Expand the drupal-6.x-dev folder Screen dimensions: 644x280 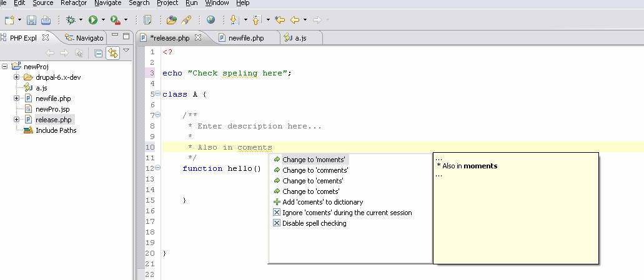tap(17, 77)
